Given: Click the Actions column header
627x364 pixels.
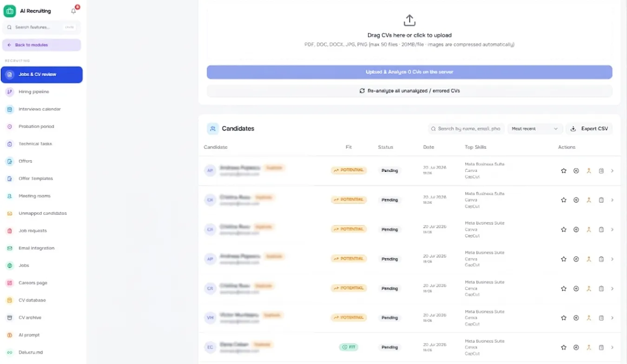Looking at the screenshot, I should [x=567, y=147].
